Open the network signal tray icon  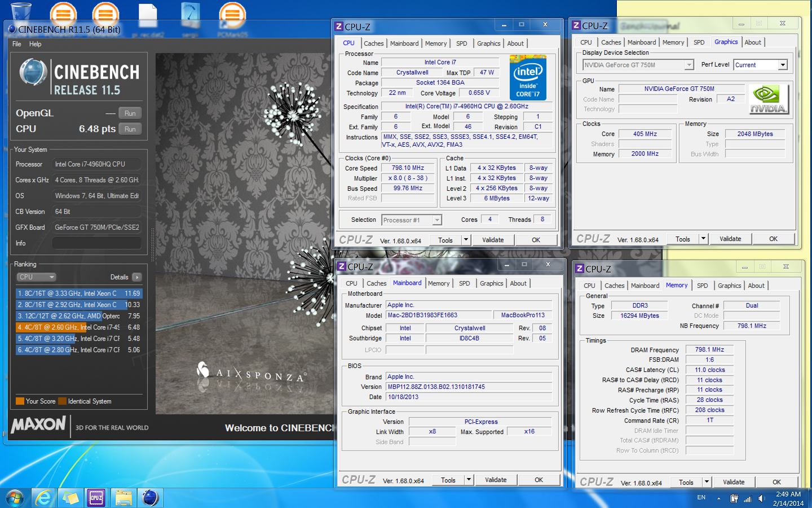pyautogui.click(x=748, y=498)
